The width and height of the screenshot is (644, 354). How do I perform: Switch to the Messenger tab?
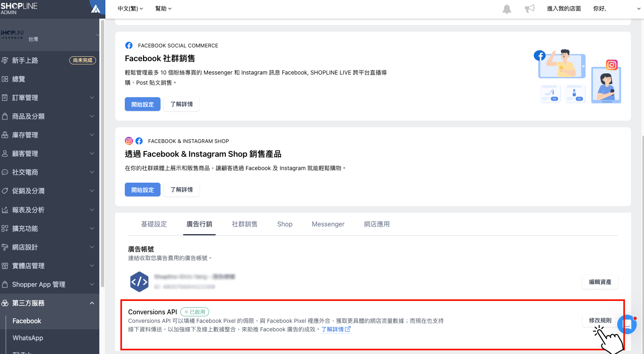pyautogui.click(x=328, y=224)
